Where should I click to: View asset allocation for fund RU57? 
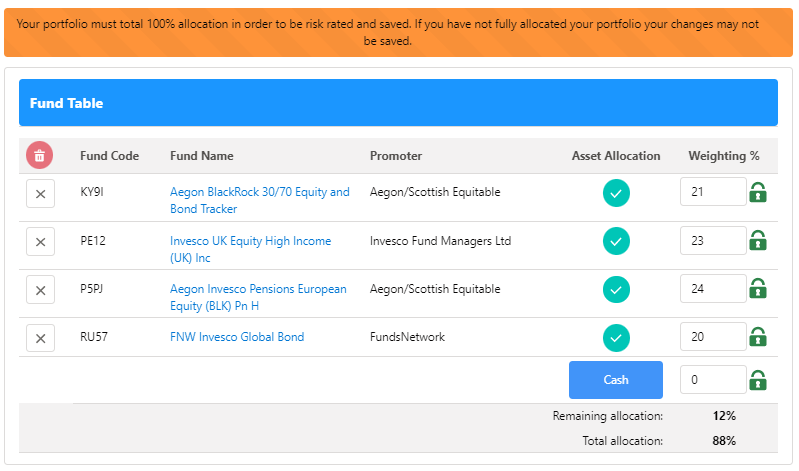pyautogui.click(x=616, y=337)
